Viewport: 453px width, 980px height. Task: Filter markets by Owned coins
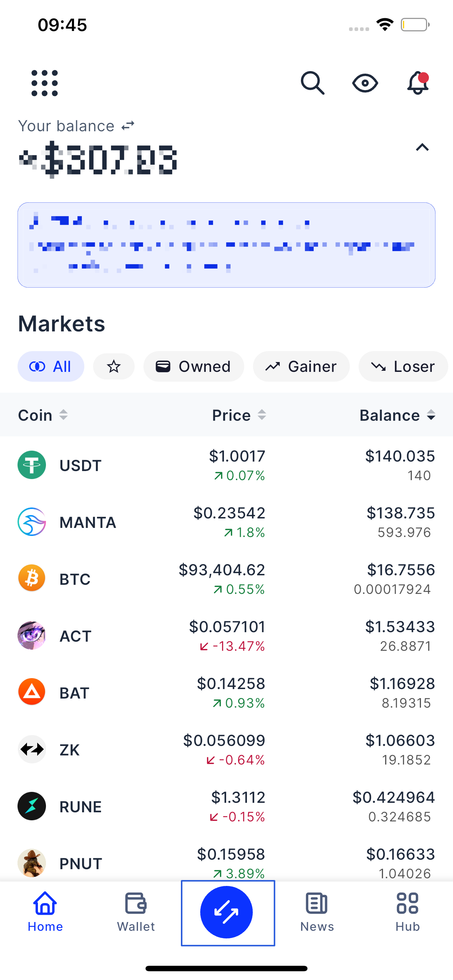point(193,366)
